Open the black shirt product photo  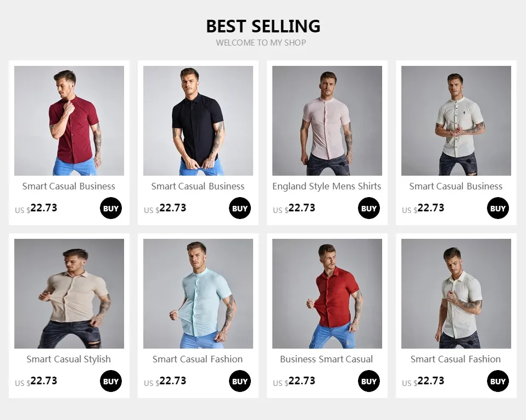pos(198,121)
